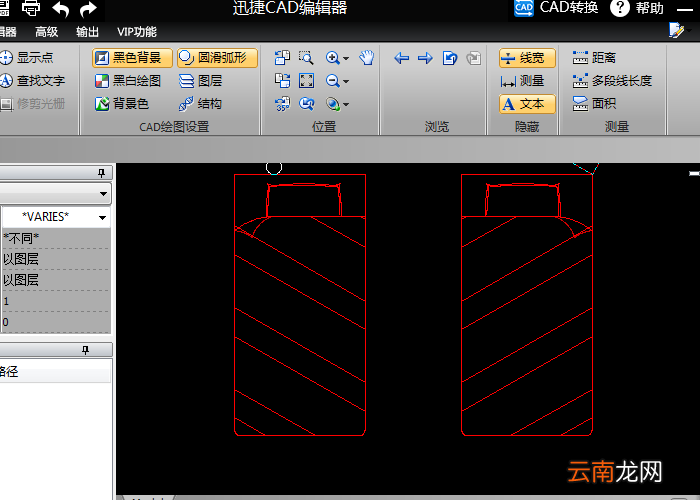Expand the zoom out dropdown arrow
The width and height of the screenshot is (700, 500).
pos(346,82)
